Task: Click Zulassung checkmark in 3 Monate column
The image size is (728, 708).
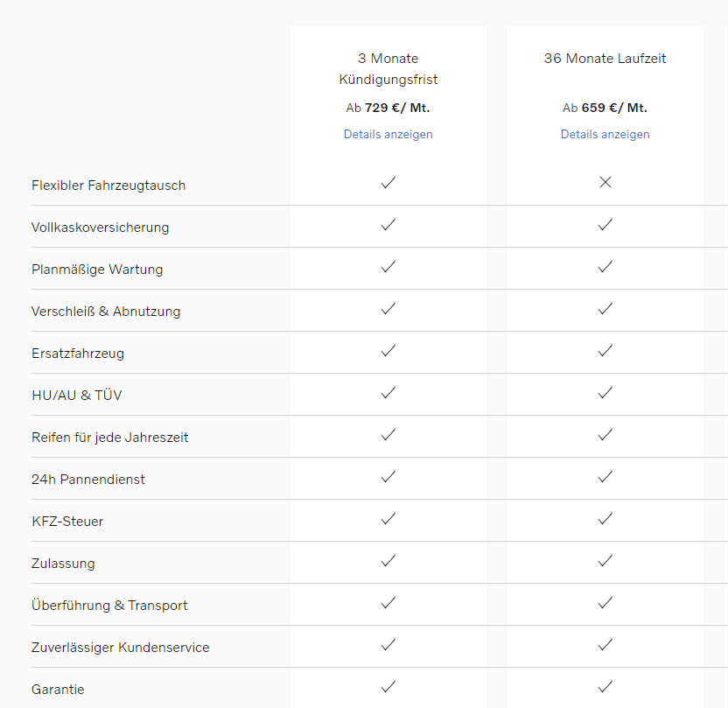Action: coord(388,560)
